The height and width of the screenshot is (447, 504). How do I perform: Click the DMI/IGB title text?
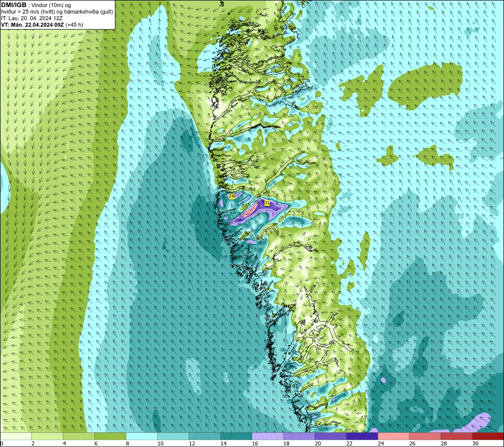point(14,5)
